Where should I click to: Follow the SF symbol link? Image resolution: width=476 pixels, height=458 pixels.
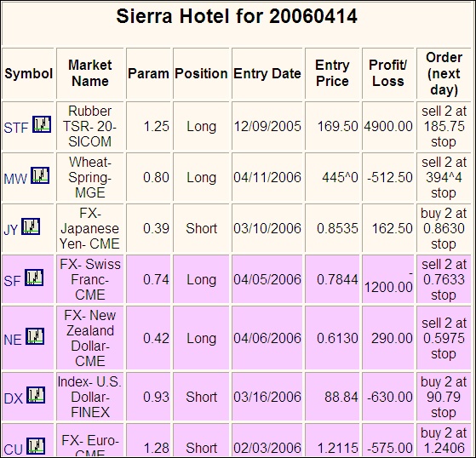point(13,281)
